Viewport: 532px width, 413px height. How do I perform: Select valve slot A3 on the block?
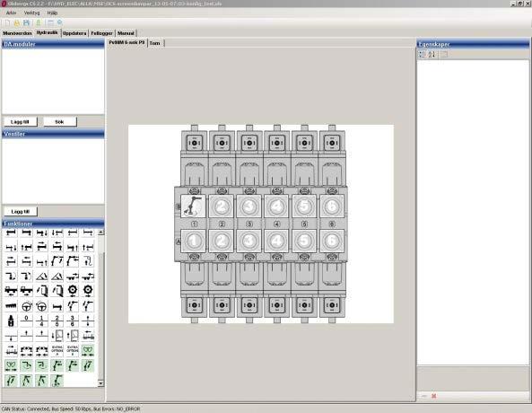click(x=249, y=241)
